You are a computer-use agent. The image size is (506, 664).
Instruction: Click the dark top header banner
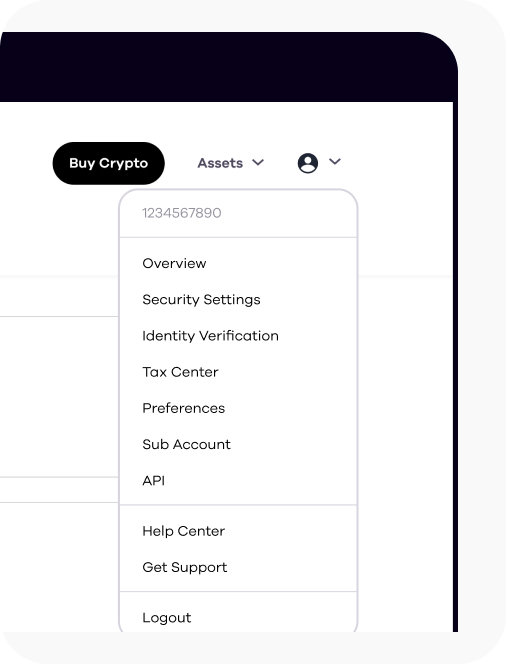pos(227,67)
